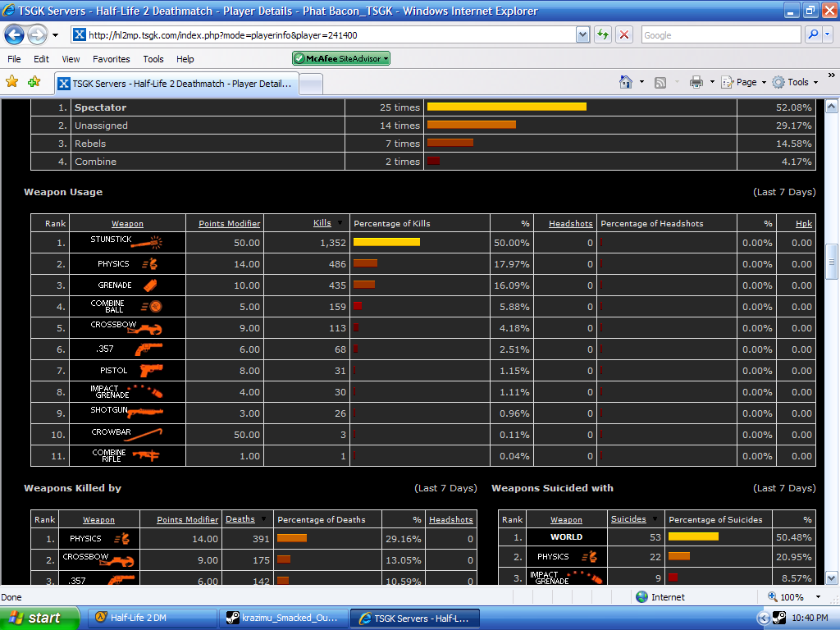The width and height of the screenshot is (840, 630).
Task: Open the recent pages dropdown arrow
Action: [55, 35]
